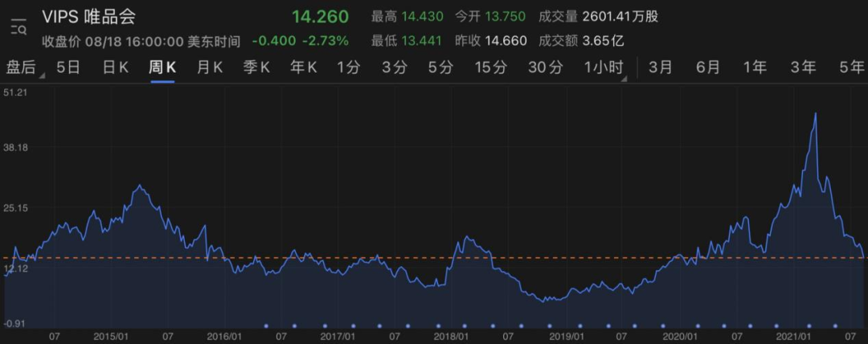Click the 最高 14.430 value
This screenshot has width=868, height=344.
[423, 17]
